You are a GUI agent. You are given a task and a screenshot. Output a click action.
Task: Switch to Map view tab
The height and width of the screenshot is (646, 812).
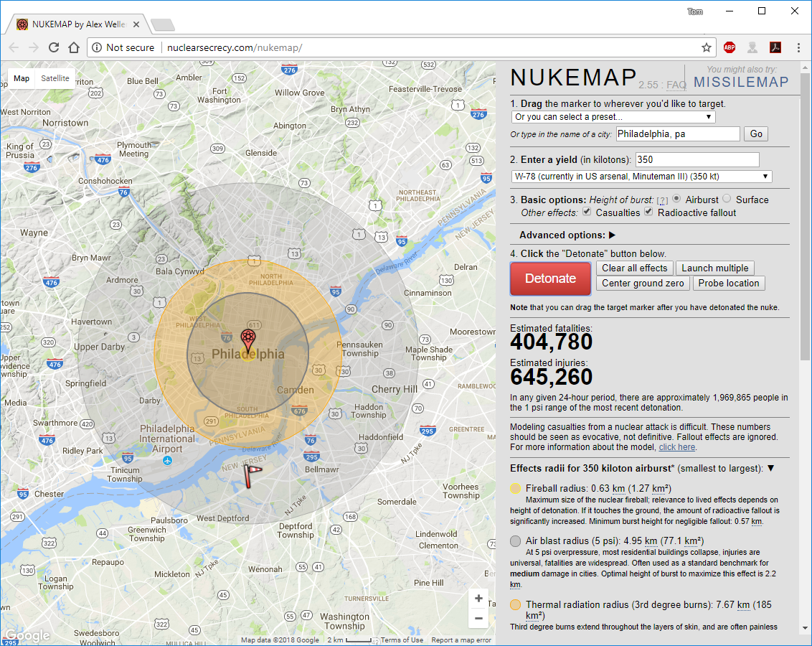coord(22,78)
